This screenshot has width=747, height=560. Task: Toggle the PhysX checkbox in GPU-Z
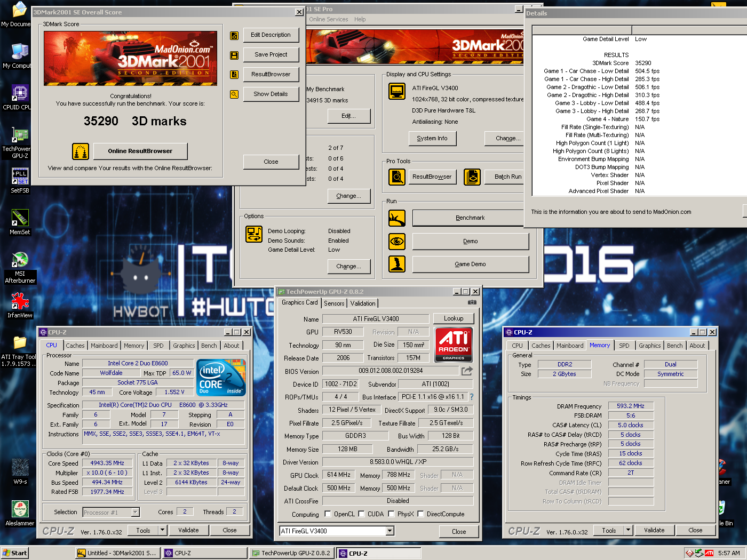coord(391,514)
